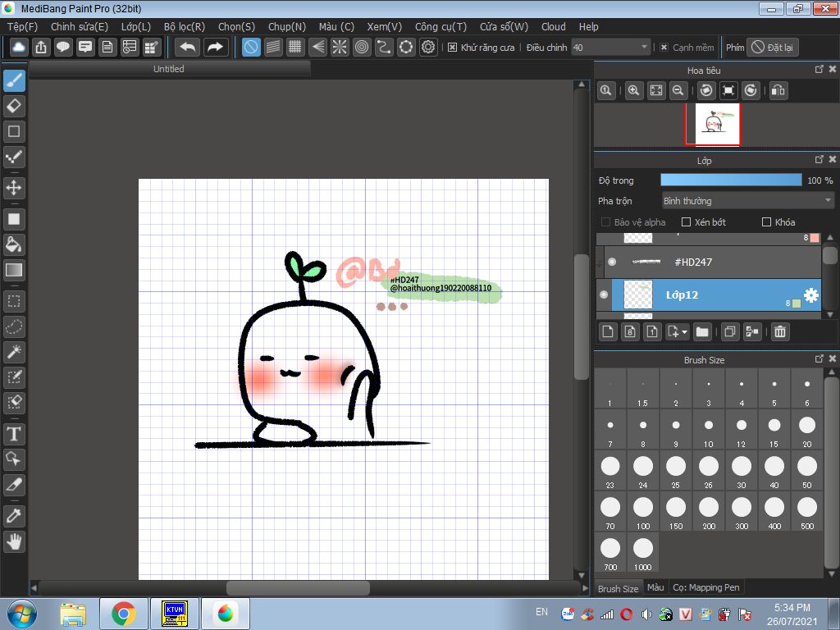Click Lớp12 green color label swatch

pyautogui.click(x=796, y=304)
